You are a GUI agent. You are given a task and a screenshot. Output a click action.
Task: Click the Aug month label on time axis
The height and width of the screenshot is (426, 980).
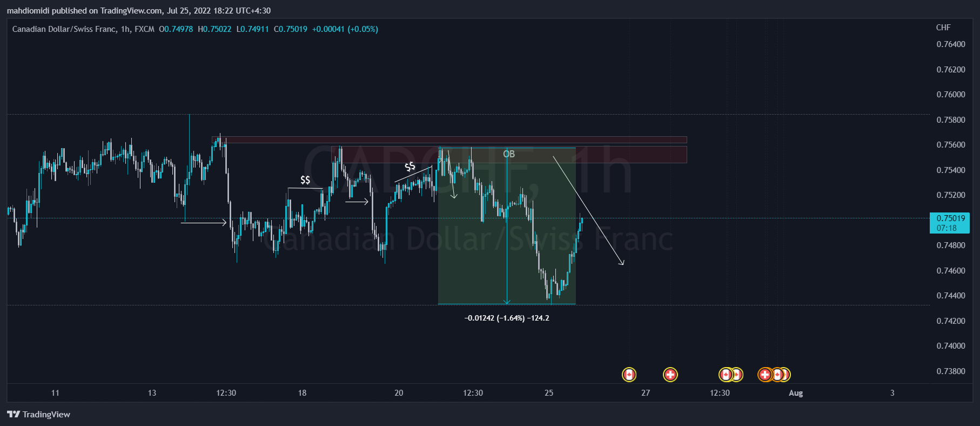pyautogui.click(x=796, y=393)
